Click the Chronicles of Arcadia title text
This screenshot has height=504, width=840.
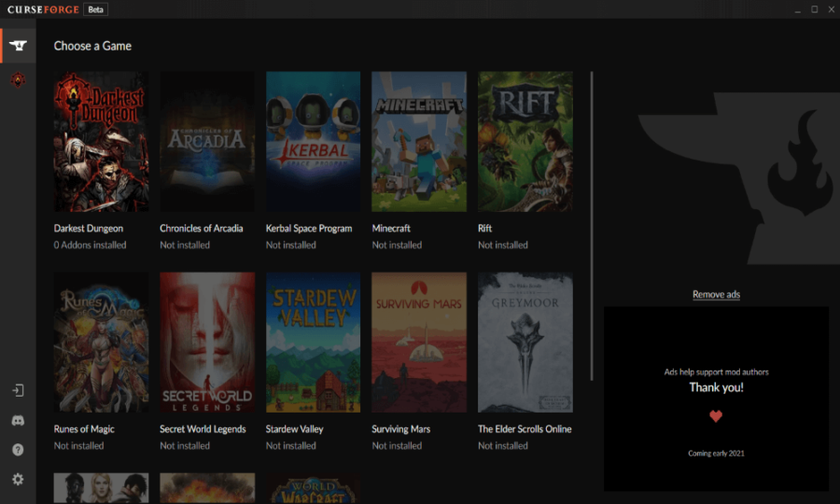click(202, 228)
